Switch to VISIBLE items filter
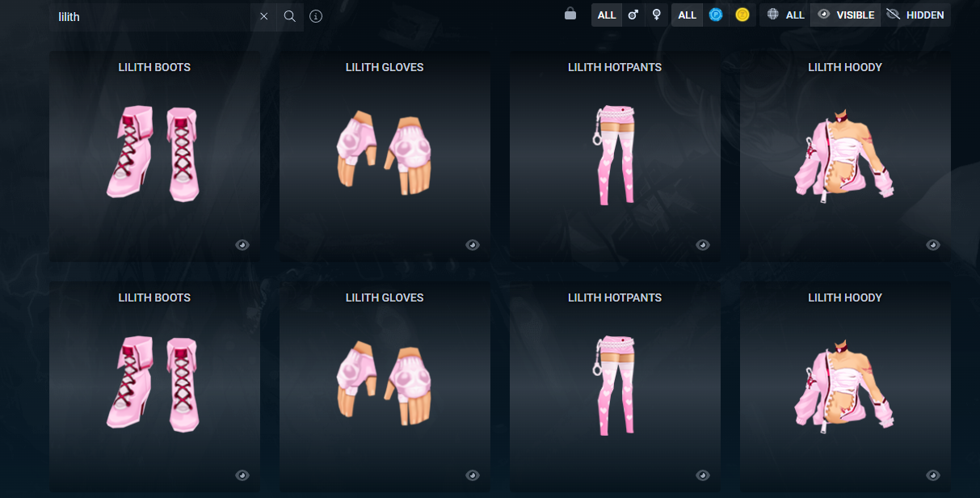This screenshot has width=980, height=498. [846, 15]
